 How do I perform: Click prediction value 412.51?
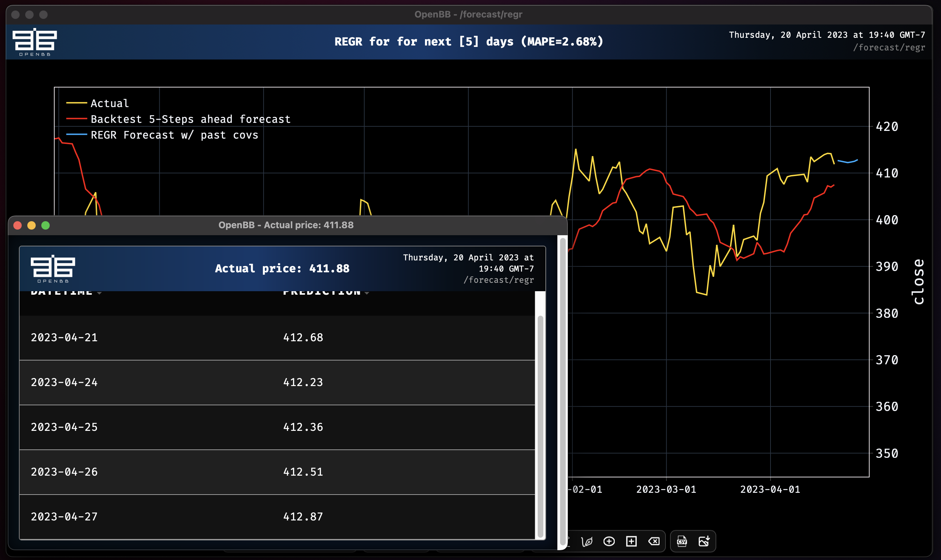pyautogui.click(x=303, y=472)
